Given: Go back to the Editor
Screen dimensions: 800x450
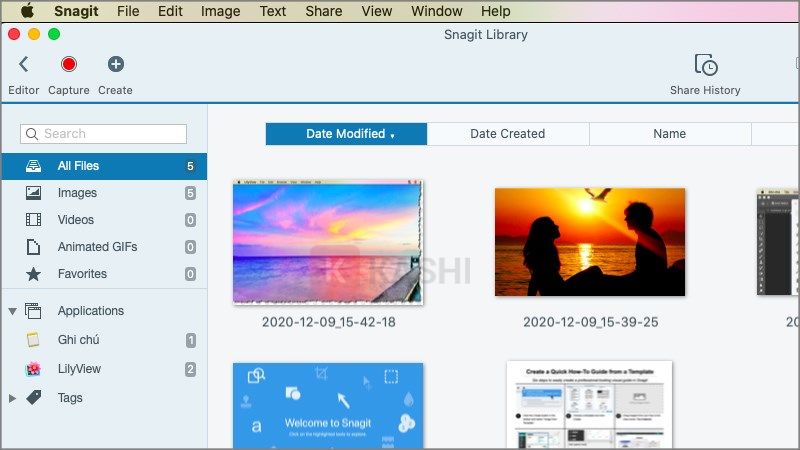Looking at the screenshot, I should [23, 64].
